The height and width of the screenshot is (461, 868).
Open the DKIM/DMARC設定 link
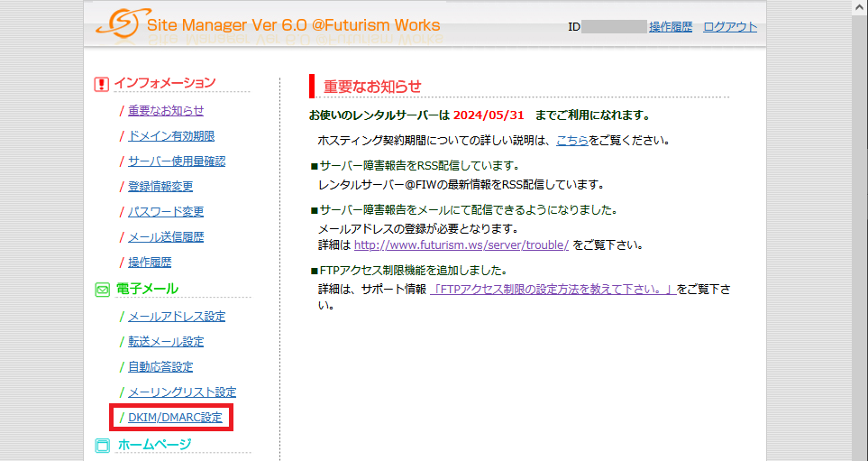pyautogui.click(x=176, y=417)
